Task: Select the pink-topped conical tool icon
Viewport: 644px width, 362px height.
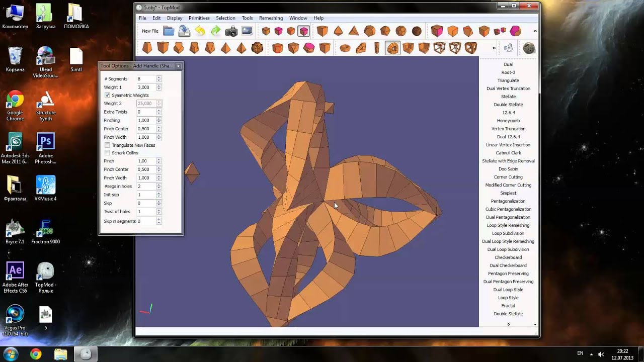Action: (309, 48)
